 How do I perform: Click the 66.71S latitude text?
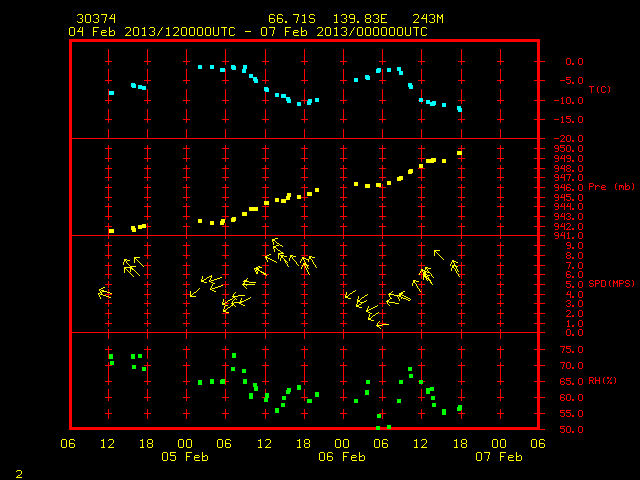[x=292, y=19]
